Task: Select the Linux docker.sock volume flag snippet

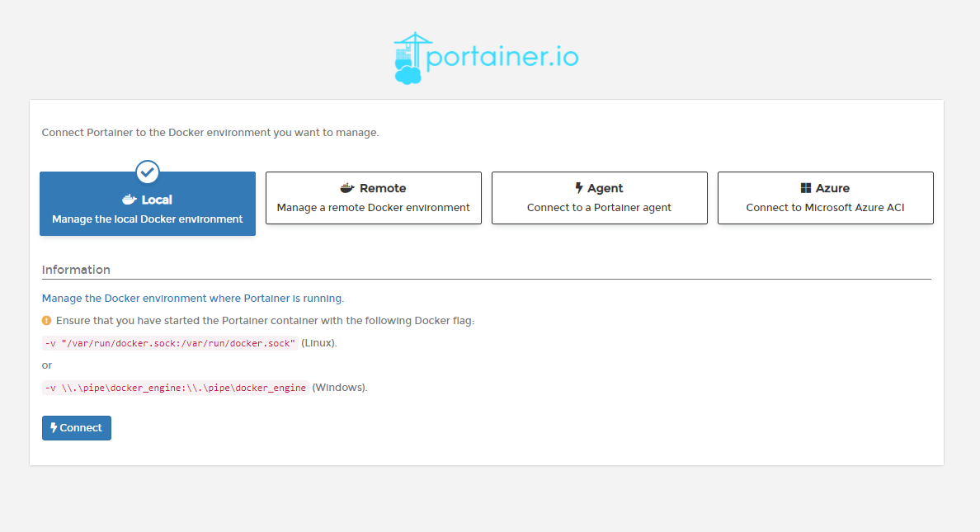Action: (169, 342)
